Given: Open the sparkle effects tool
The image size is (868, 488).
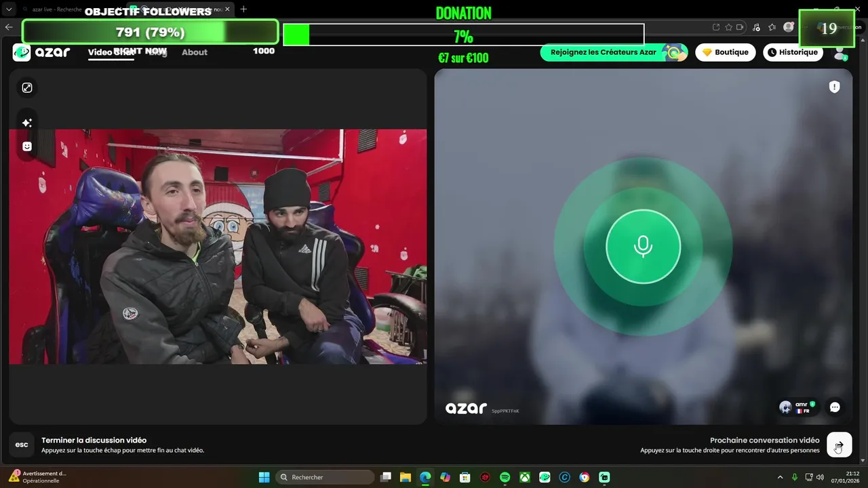Looking at the screenshot, I should click(x=27, y=123).
